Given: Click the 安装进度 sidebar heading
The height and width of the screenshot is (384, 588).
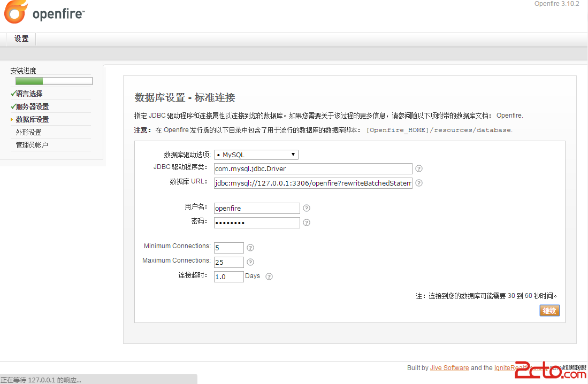Looking at the screenshot, I should [23, 71].
